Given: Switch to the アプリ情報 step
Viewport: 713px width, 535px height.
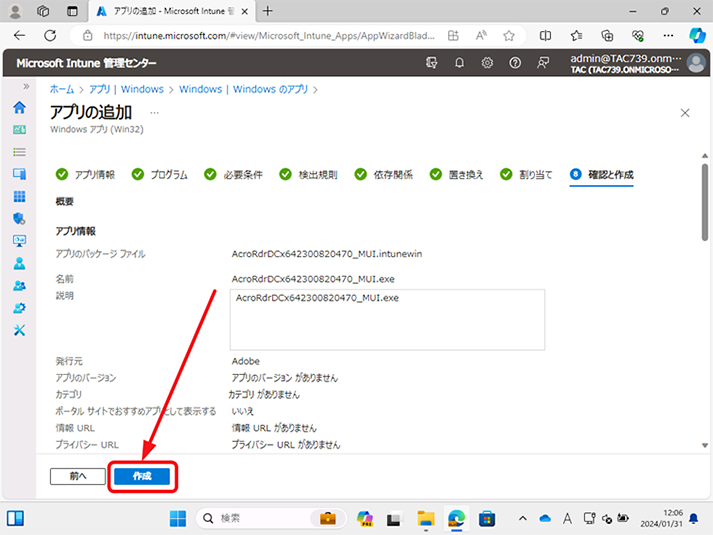Looking at the screenshot, I should pos(85,175).
